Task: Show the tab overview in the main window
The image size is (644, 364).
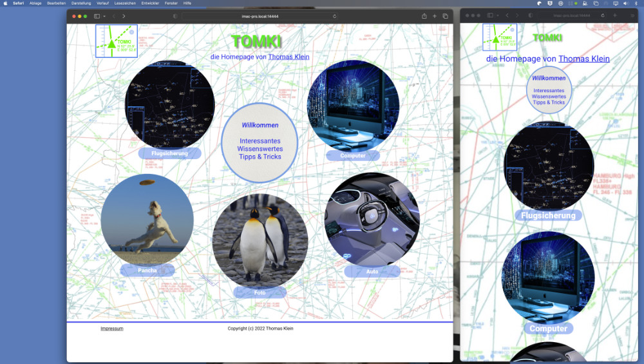Action: [445, 16]
